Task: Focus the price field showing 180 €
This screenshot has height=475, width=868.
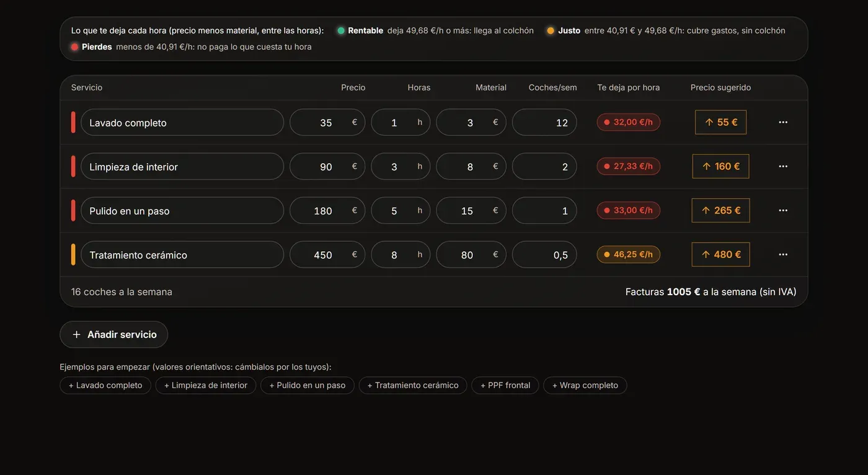Action: coord(327,210)
